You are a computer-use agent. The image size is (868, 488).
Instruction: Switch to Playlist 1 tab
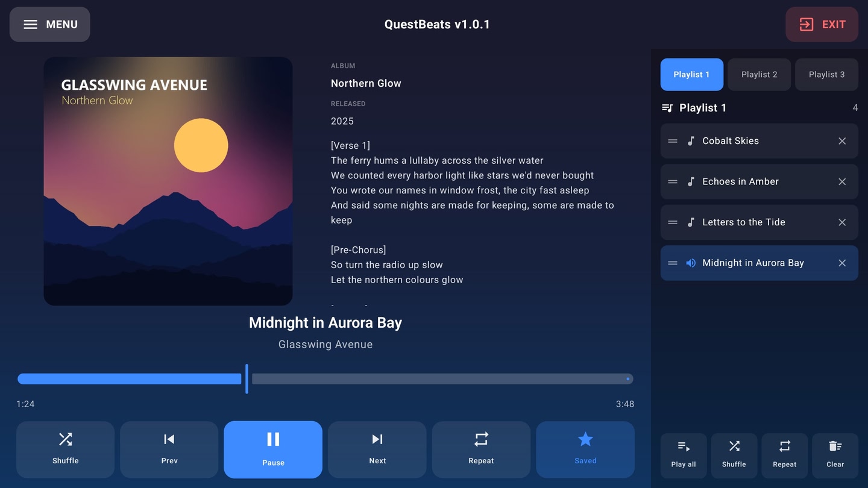point(692,75)
